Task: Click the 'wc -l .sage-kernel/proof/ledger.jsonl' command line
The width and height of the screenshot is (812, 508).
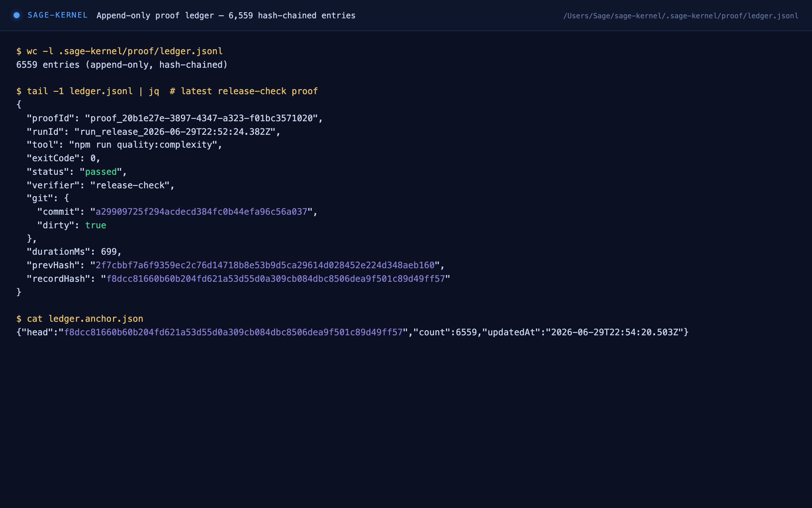Action: (x=119, y=51)
